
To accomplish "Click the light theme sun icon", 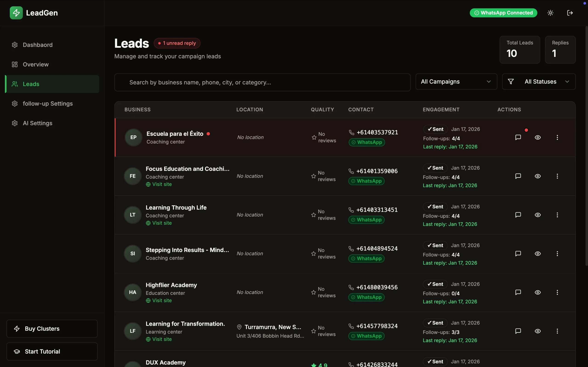I will click(550, 13).
